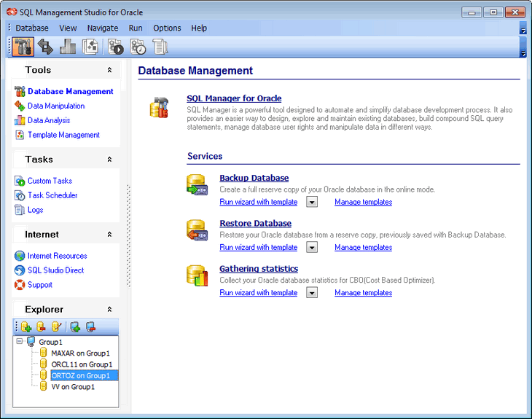Viewport: 532px width, 419px height.
Task: Click the Template Management sidebar icon
Action: click(20, 135)
